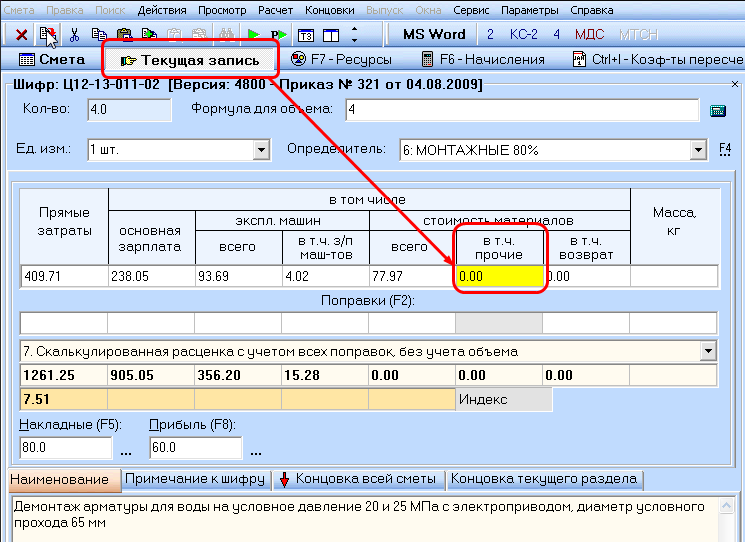Select the Примечание к шифру tab
This screenshot has height=542, width=745.
tap(194, 479)
